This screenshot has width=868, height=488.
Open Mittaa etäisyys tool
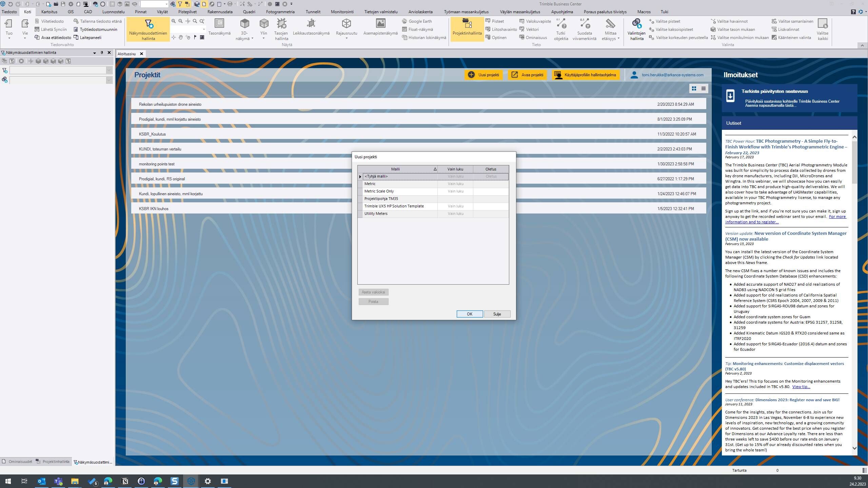pos(610,29)
